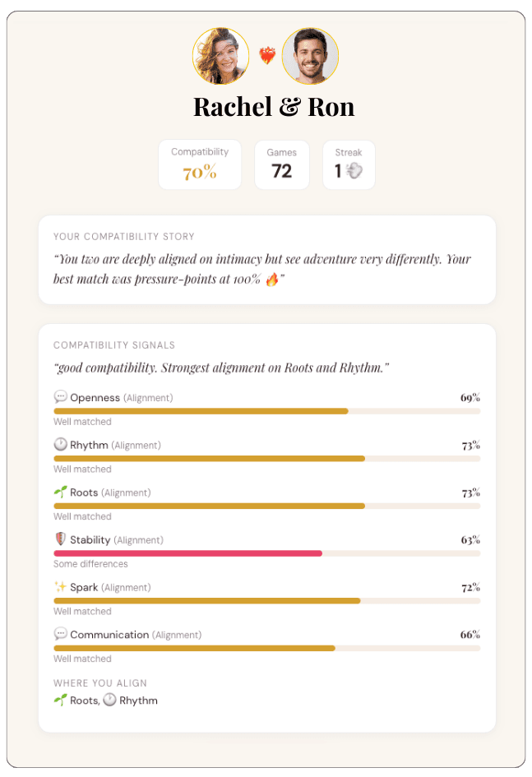Select the Spark sparkles icon
Screen dimensions: 532x777
(x=59, y=587)
